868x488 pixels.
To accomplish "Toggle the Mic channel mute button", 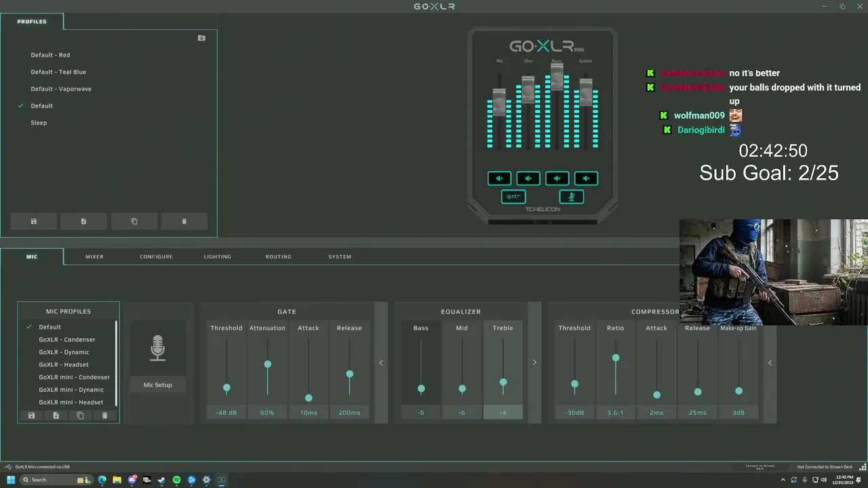I will (499, 178).
